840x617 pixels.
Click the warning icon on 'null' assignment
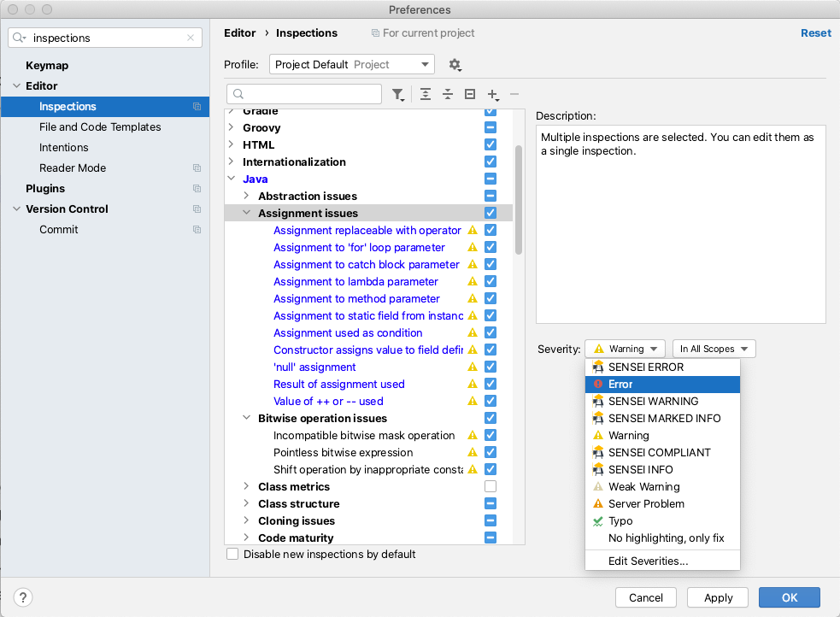(x=473, y=367)
